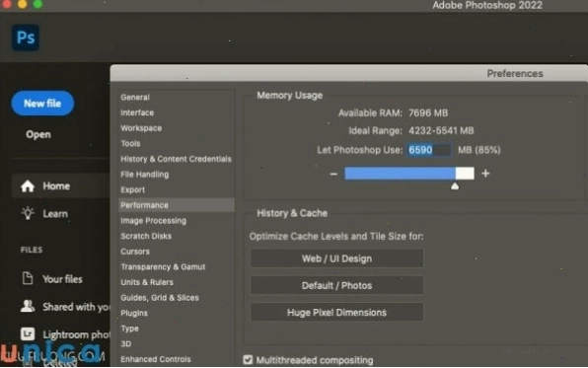Click the Lightroom Lr icon
The image size is (588, 368).
28,333
